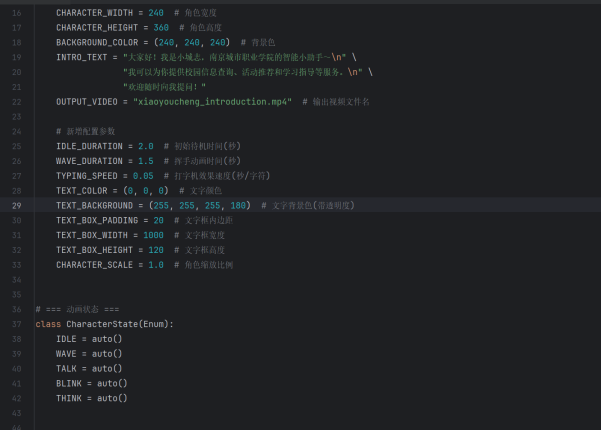Click the "# === 动画状态 ===" comment
Viewport: 601px width, 430px height.
[77, 309]
